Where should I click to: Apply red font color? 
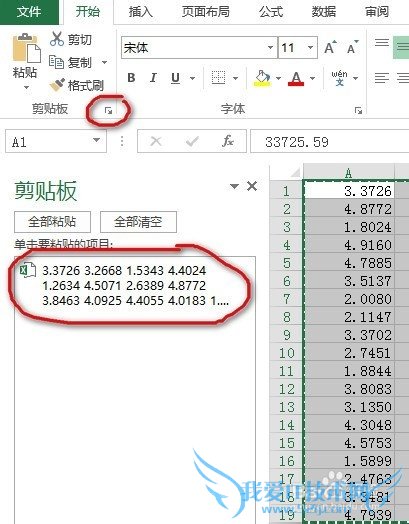(x=296, y=79)
